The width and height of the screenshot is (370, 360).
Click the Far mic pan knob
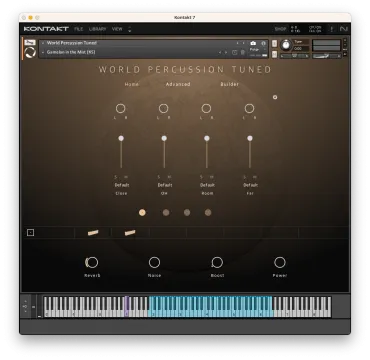pos(249,108)
